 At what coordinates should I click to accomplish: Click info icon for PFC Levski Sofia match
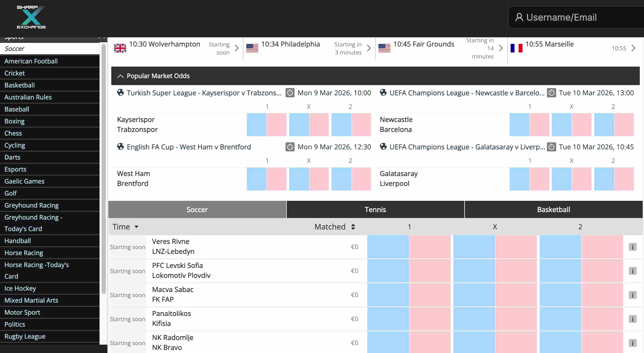632,271
